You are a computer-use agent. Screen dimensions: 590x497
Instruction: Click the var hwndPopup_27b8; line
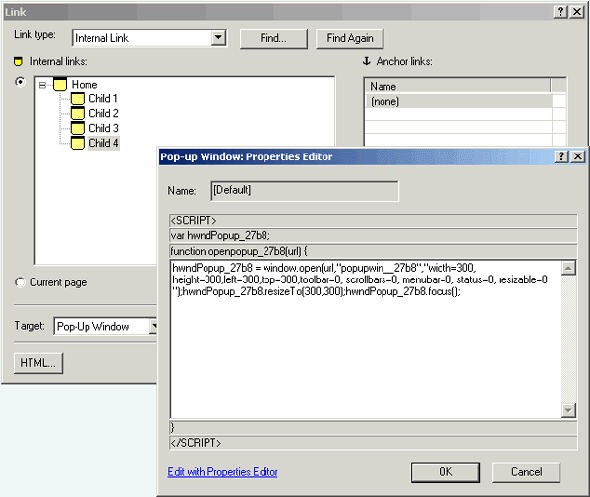(373, 236)
